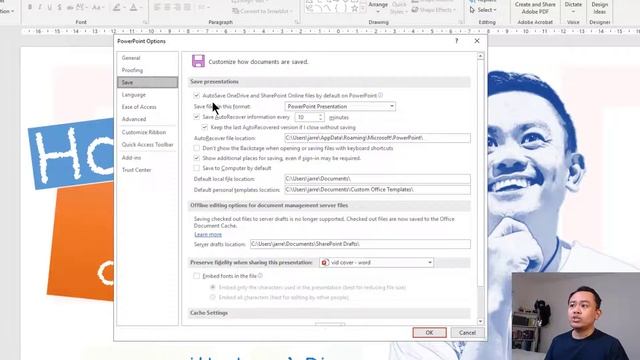Click info icon beside AutoSave option

[380, 95]
